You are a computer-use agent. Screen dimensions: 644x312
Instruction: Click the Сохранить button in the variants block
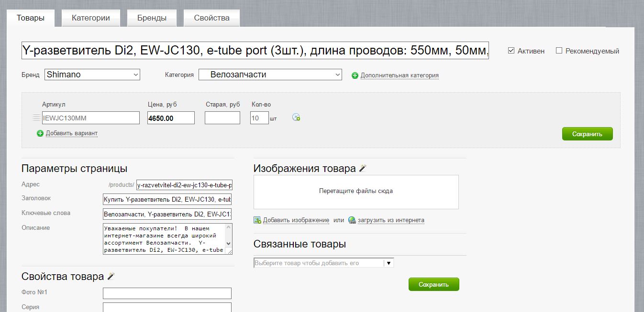click(587, 134)
